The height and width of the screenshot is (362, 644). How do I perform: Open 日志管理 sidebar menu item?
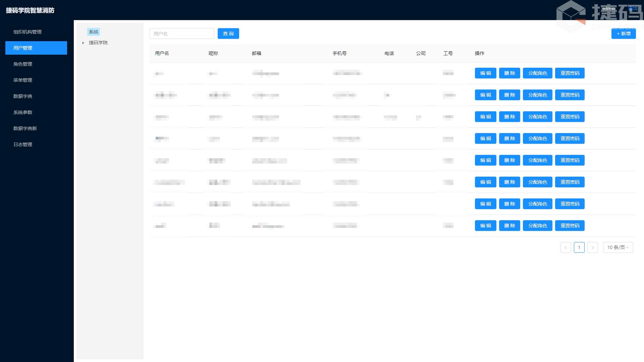[x=23, y=144]
